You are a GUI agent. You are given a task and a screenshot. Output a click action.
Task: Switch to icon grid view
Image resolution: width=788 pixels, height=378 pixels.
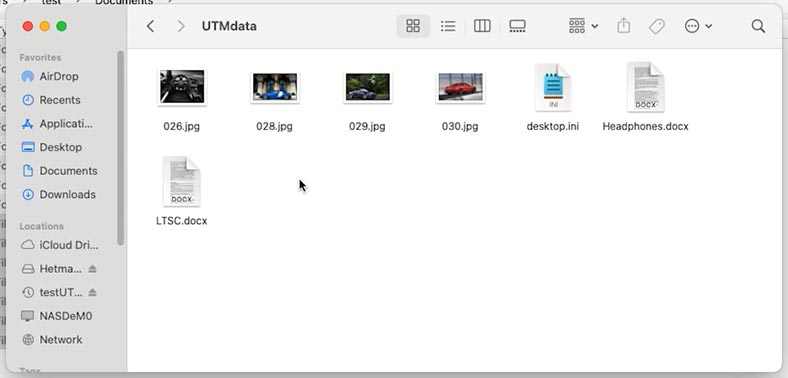pos(413,26)
